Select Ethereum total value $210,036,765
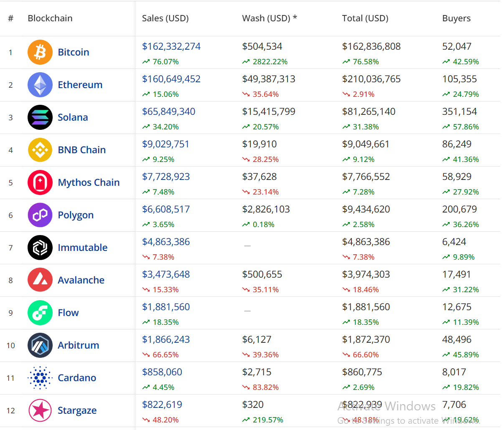 click(372, 79)
